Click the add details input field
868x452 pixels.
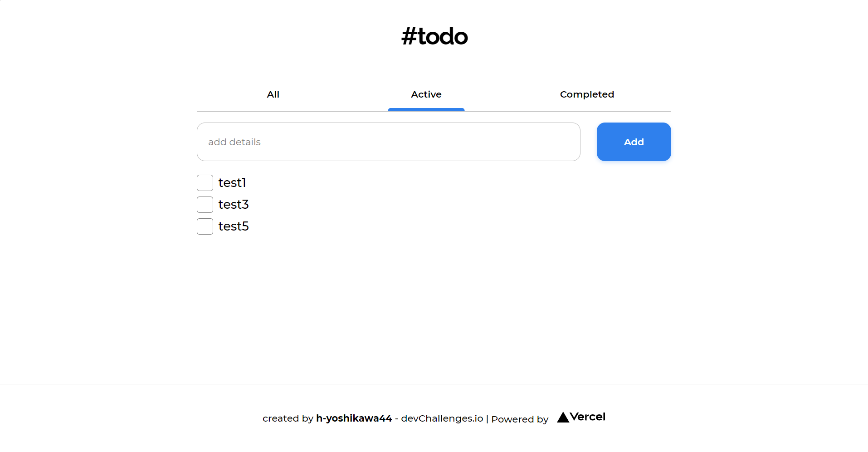pos(388,142)
